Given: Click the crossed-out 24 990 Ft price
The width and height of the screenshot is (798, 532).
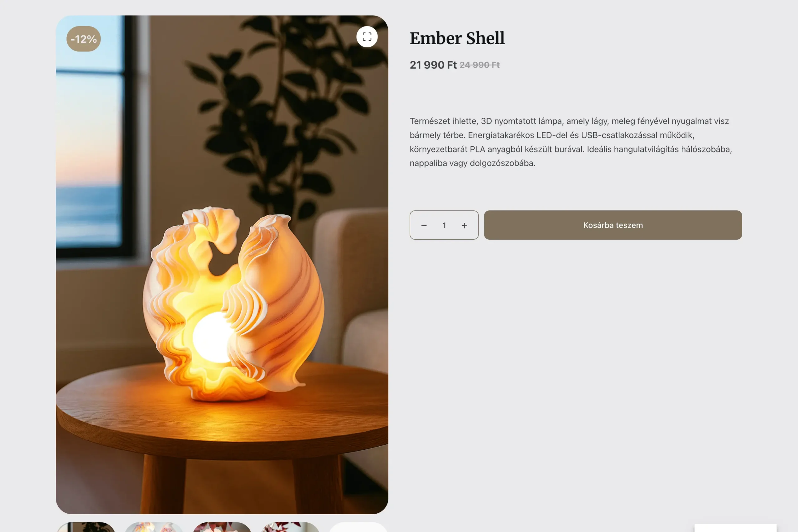Looking at the screenshot, I should tap(479, 65).
